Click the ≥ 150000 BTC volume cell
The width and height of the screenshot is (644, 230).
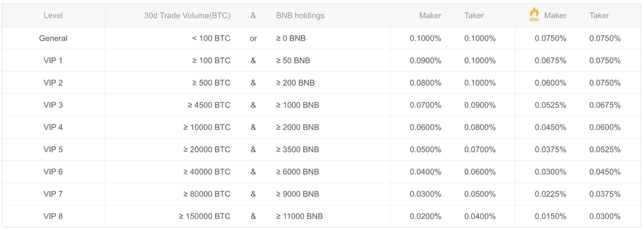(x=205, y=216)
